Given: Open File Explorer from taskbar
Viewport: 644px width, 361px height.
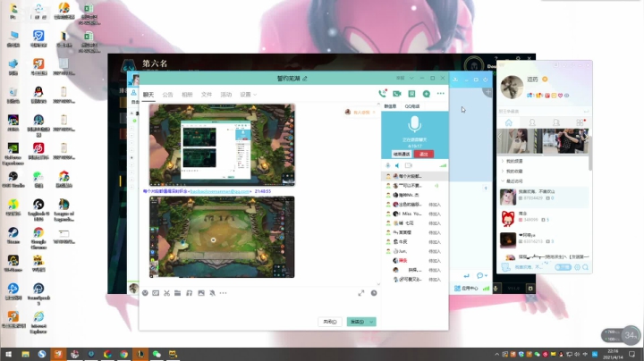Looking at the screenshot, I should [x=25, y=354].
